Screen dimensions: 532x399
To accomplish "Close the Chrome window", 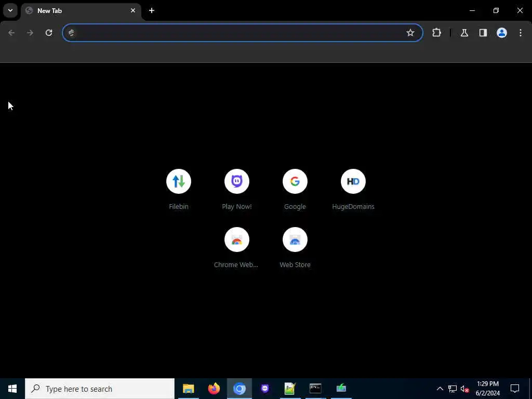I will point(520,10).
